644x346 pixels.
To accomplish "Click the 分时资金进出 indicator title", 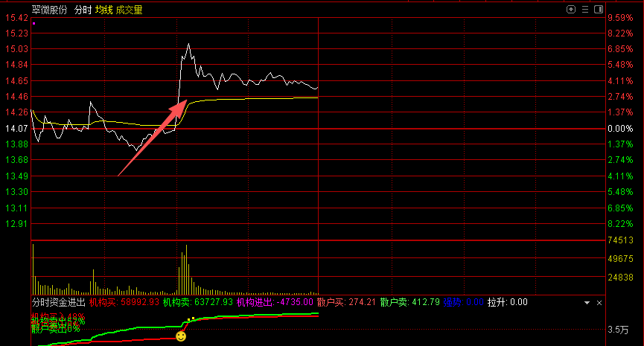I will click(59, 303).
